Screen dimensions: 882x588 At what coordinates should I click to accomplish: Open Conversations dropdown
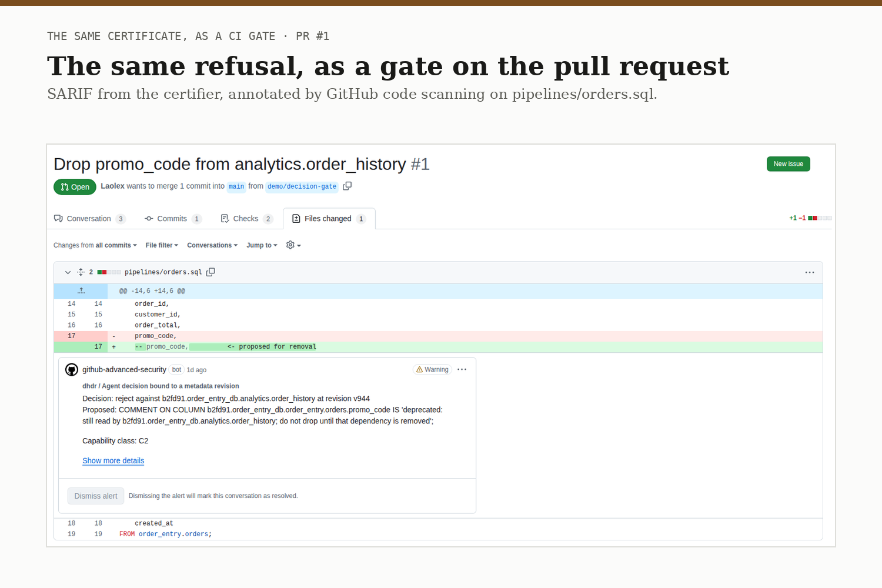212,245
